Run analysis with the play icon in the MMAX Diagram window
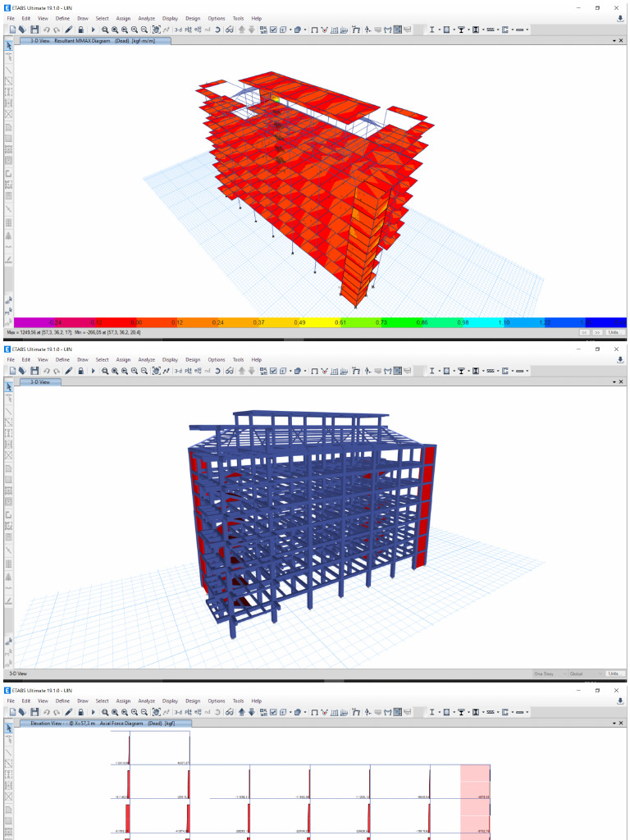 point(93,30)
